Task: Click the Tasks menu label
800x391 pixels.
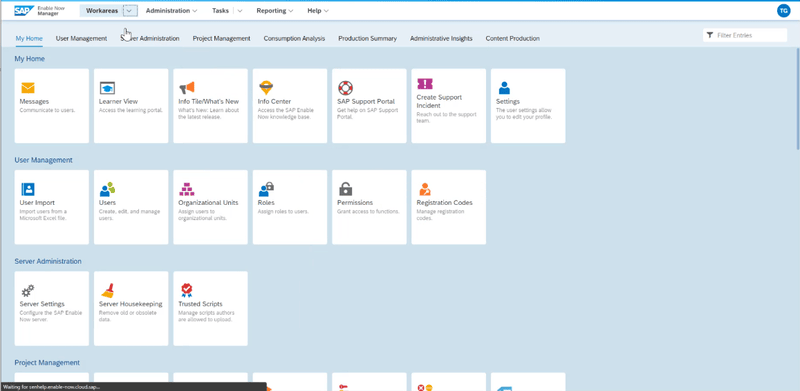Action: point(220,11)
